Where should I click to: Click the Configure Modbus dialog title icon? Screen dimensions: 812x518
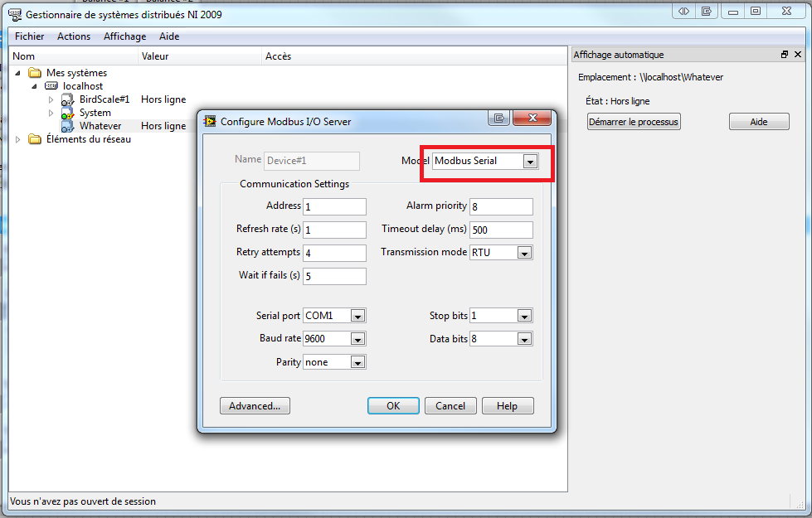(x=210, y=121)
